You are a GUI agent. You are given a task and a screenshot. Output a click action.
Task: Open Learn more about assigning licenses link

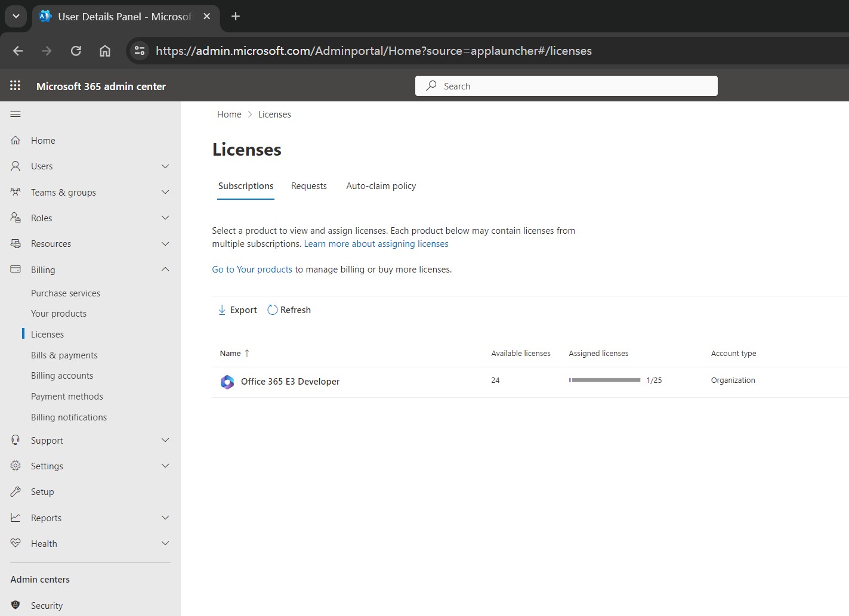coord(376,244)
